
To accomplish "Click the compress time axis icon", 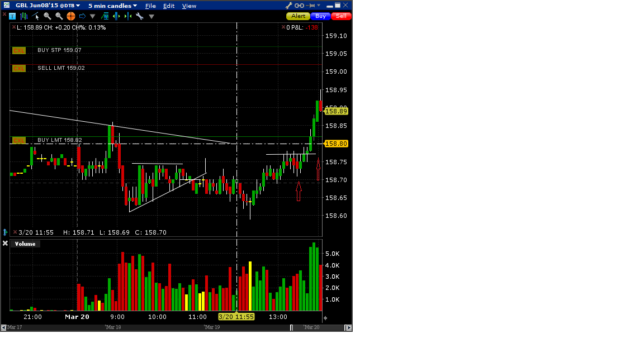I will click(127, 16).
